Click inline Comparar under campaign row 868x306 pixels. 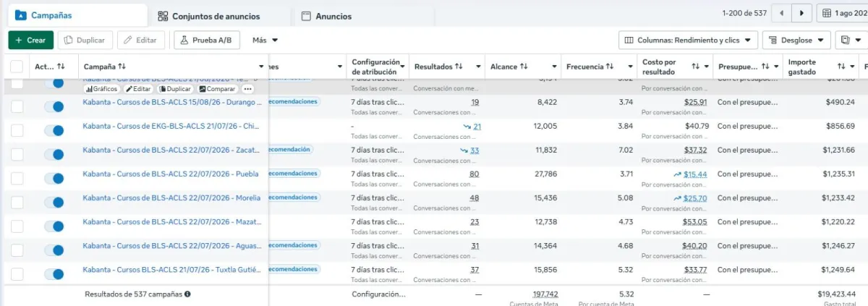point(218,89)
